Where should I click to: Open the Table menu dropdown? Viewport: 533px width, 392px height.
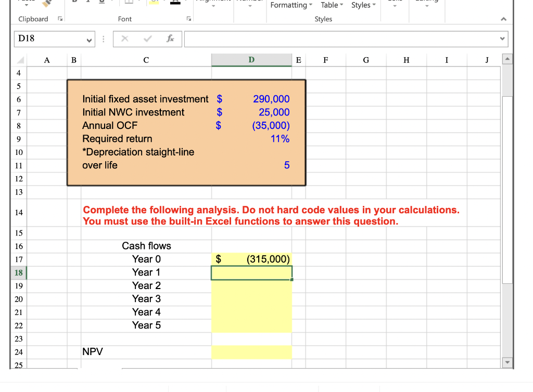click(x=331, y=5)
